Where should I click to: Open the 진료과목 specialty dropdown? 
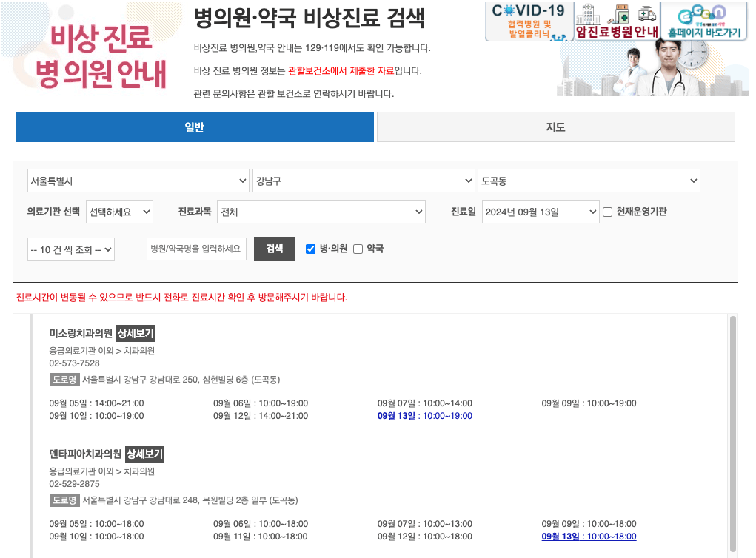[322, 211]
